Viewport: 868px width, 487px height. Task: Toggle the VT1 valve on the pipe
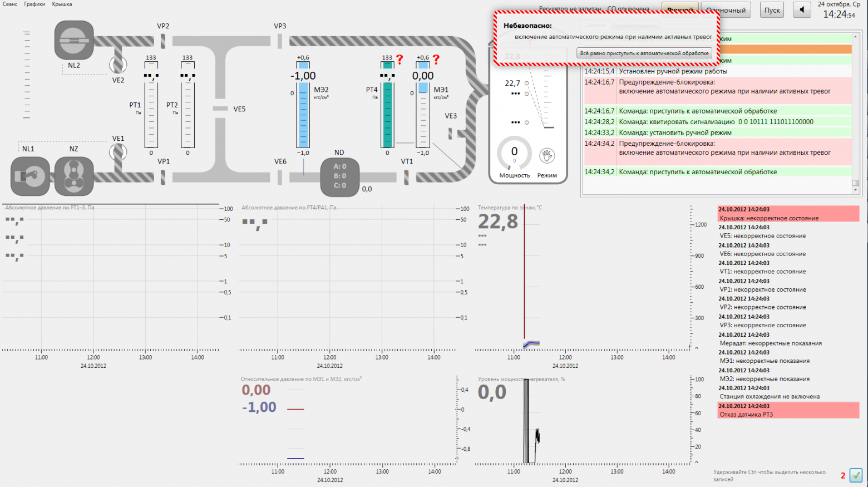coord(406,177)
